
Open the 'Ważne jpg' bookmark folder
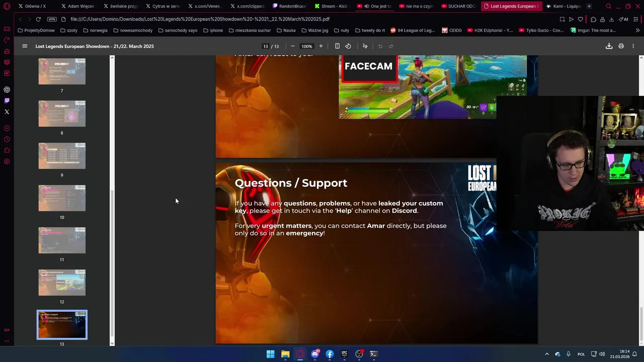coord(314,30)
